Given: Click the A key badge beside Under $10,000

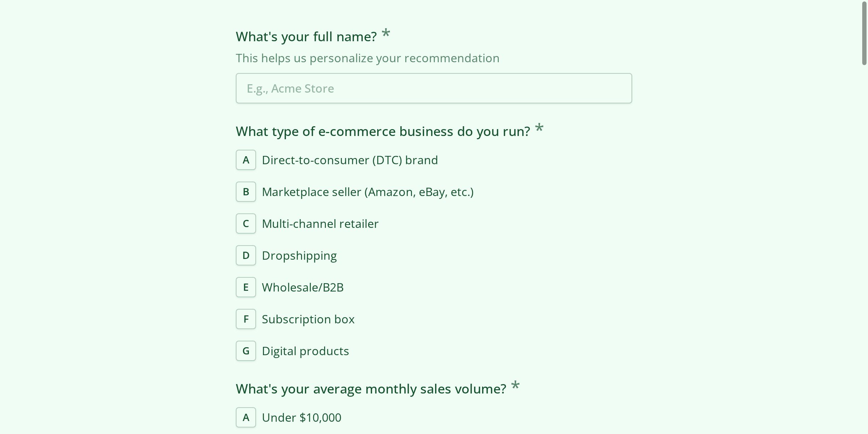Looking at the screenshot, I should coord(246,417).
